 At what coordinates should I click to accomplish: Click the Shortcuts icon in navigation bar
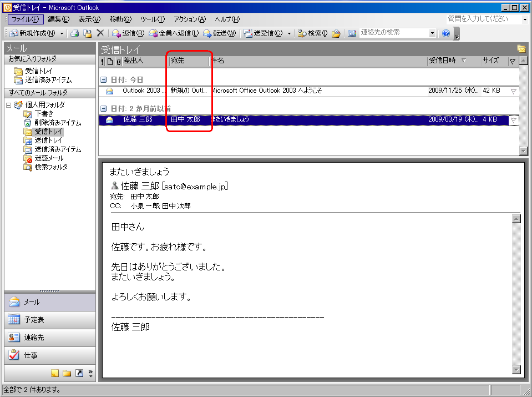tap(79, 374)
